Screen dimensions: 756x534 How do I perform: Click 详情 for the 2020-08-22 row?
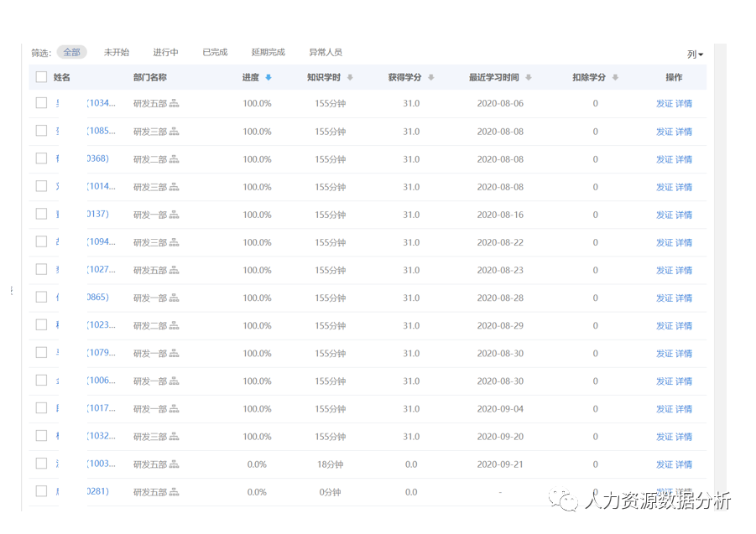coord(684,242)
